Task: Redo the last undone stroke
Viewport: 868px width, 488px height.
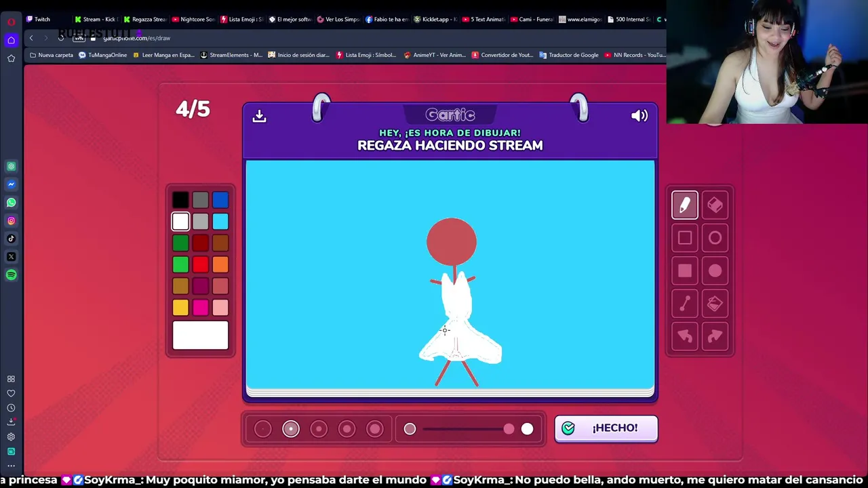Action: tap(715, 336)
